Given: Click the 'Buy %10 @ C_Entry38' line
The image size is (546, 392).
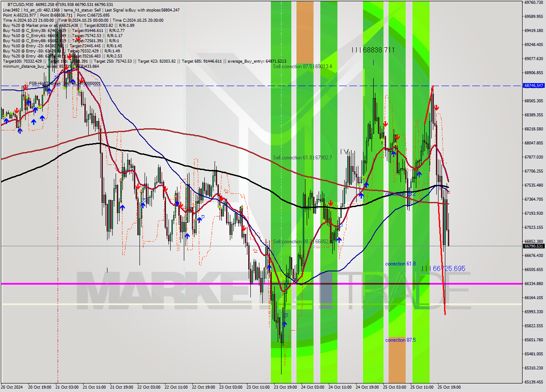Looking at the screenshot, I should coord(64,30).
